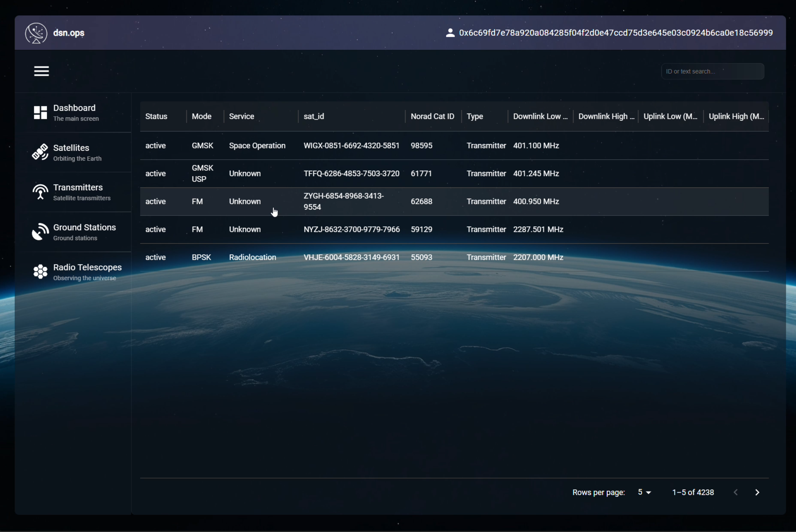Select sat_id ZYGH-6854-8968-3413-9554
Screen dimensions: 796x532
coord(344,201)
